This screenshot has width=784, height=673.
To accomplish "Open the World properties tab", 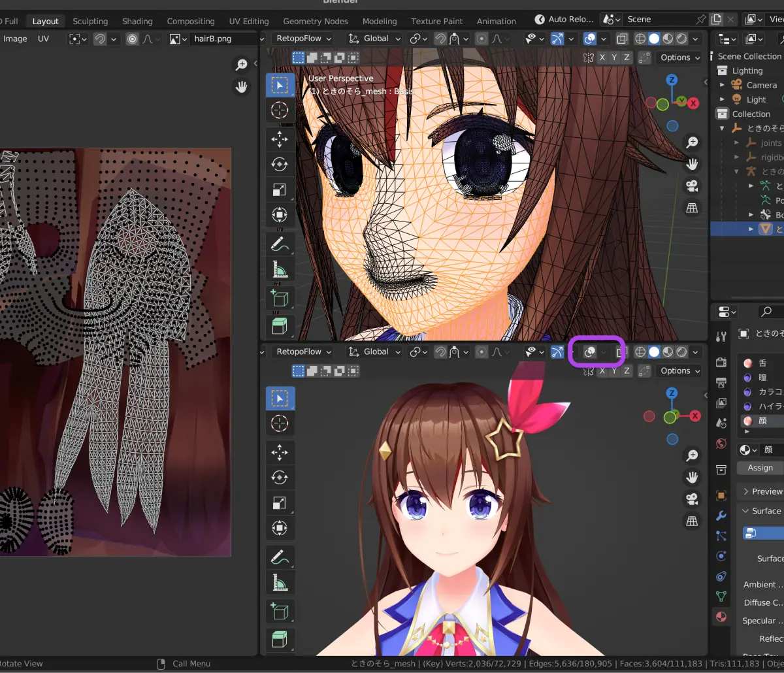I will (x=721, y=444).
